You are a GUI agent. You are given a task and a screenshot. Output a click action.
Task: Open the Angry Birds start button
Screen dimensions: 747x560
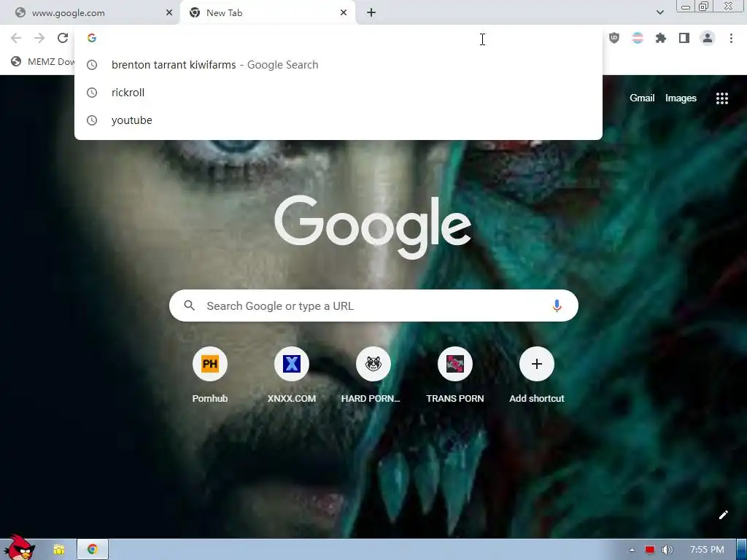[x=18, y=548]
